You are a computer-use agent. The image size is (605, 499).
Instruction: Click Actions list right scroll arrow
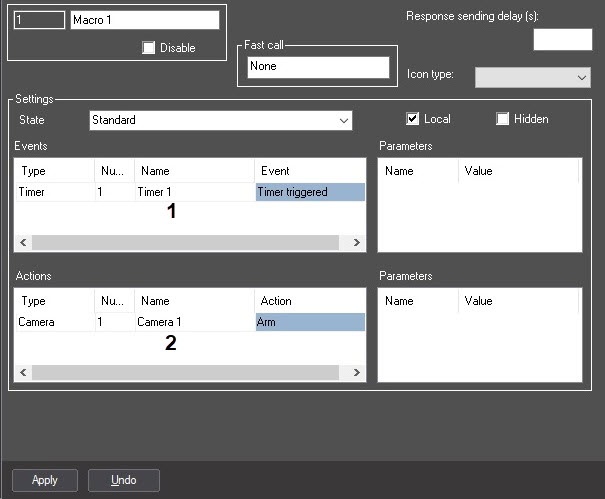tap(357, 372)
